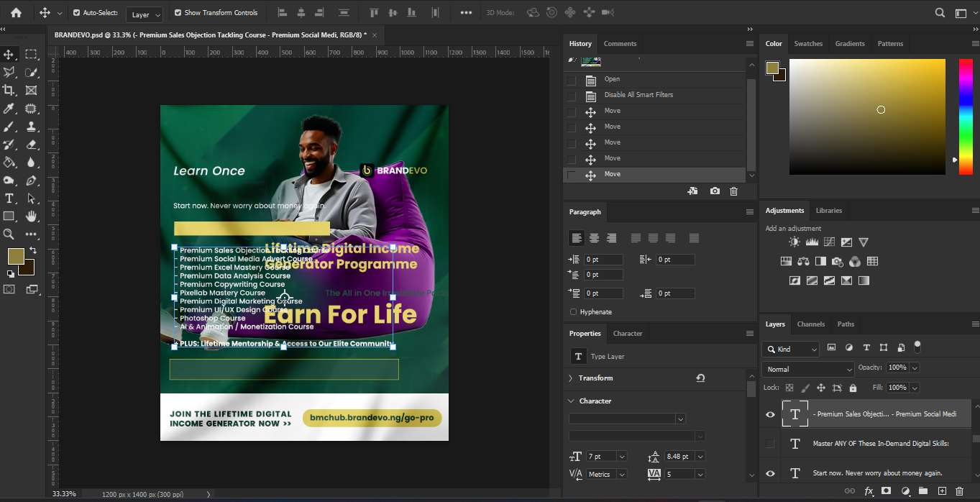Select the Eyedropper tool
The image size is (980, 502).
(9, 109)
